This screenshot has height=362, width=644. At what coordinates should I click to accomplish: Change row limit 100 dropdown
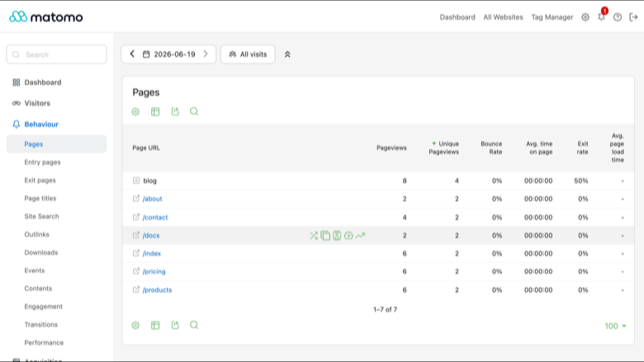tap(615, 326)
